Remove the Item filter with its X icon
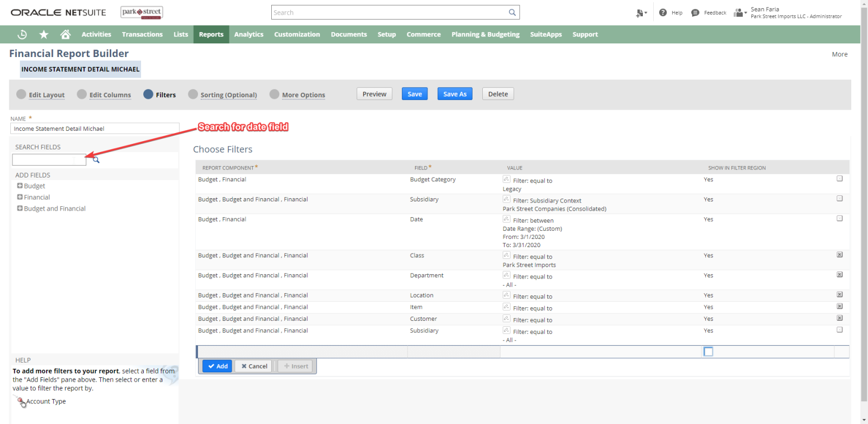The width and height of the screenshot is (868, 424). coord(839,306)
